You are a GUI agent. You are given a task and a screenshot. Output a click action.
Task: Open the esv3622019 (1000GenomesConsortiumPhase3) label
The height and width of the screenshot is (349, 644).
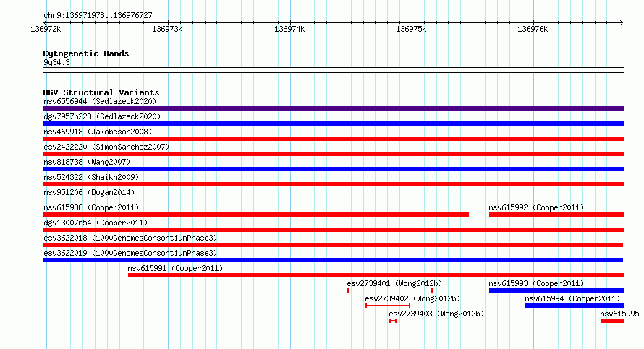[x=130, y=253]
